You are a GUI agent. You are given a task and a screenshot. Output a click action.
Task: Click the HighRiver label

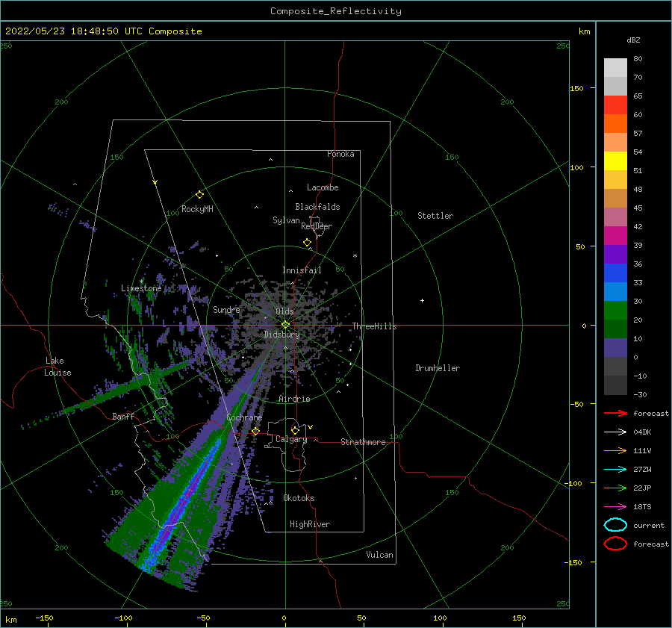[310, 524]
